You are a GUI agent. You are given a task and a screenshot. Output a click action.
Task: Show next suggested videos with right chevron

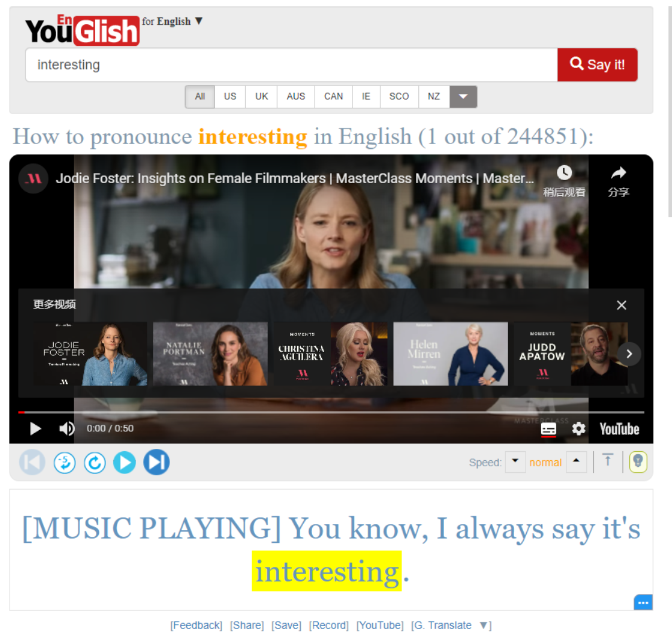[x=629, y=354]
